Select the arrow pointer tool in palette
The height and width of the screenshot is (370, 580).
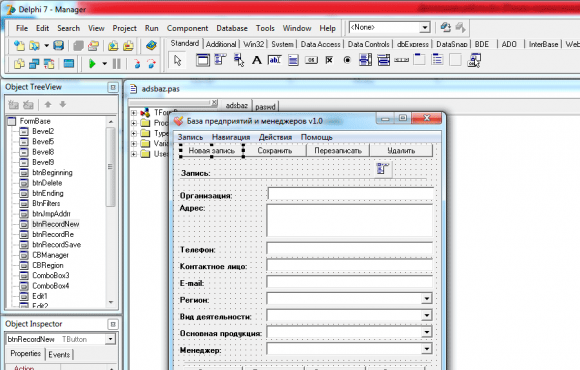pos(178,60)
